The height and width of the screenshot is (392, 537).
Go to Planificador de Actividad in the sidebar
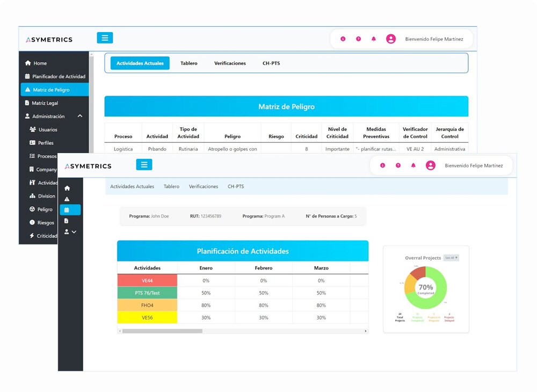pos(58,77)
